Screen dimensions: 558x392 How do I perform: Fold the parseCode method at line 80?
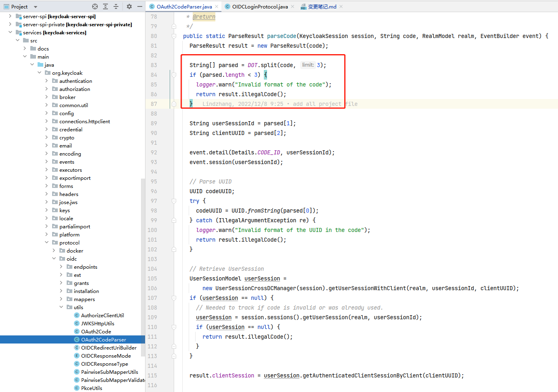tap(174, 36)
